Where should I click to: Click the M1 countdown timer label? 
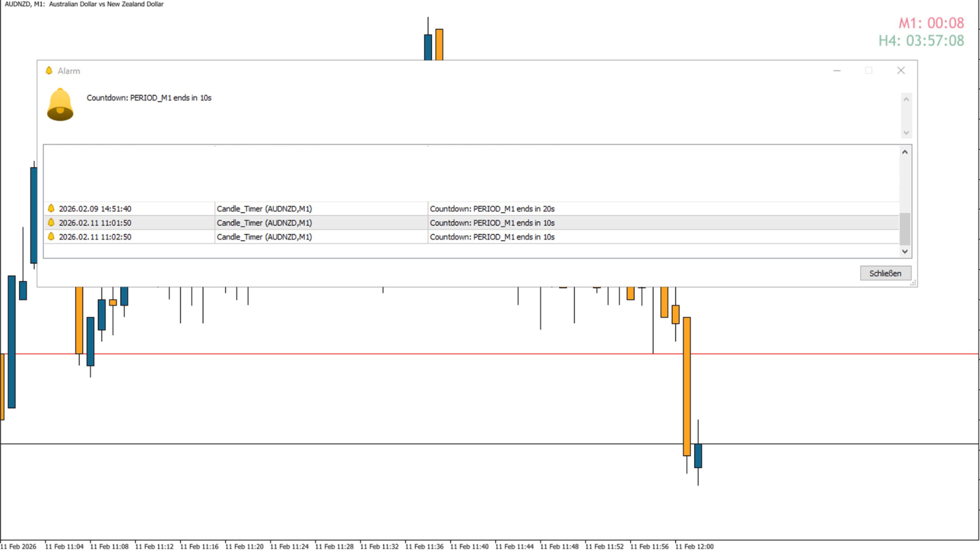pyautogui.click(x=931, y=23)
